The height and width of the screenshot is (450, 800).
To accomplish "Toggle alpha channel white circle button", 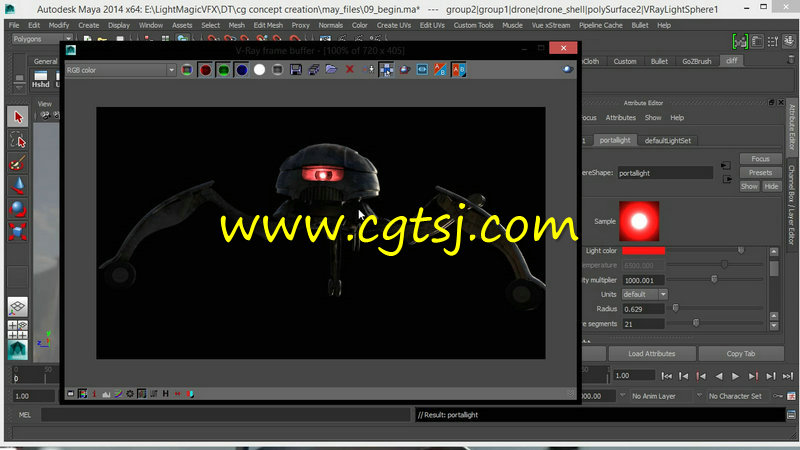I will 259,70.
